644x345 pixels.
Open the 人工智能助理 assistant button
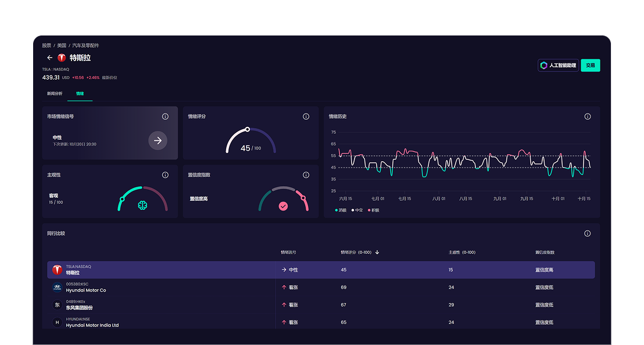558,65
